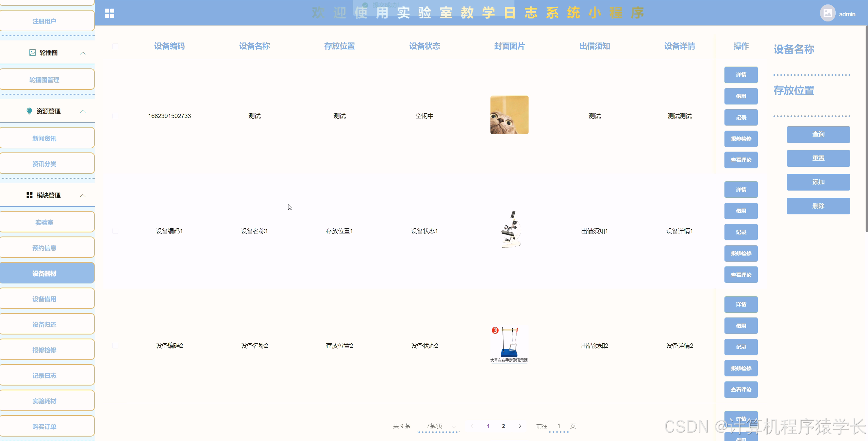Open 购买订单 menu item

pos(47,426)
